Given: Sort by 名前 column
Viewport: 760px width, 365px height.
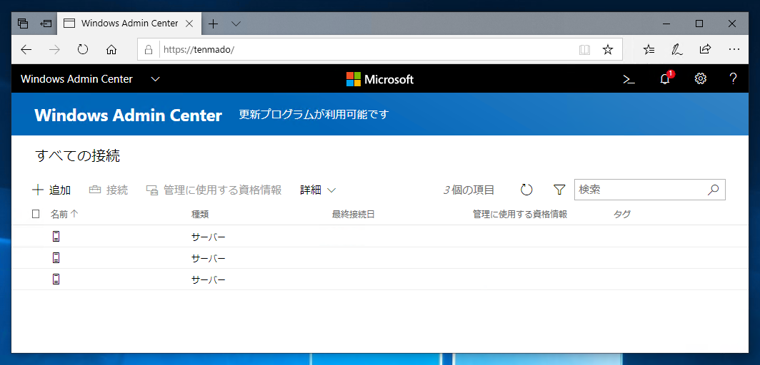Looking at the screenshot, I should pyautogui.click(x=64, y=214).
